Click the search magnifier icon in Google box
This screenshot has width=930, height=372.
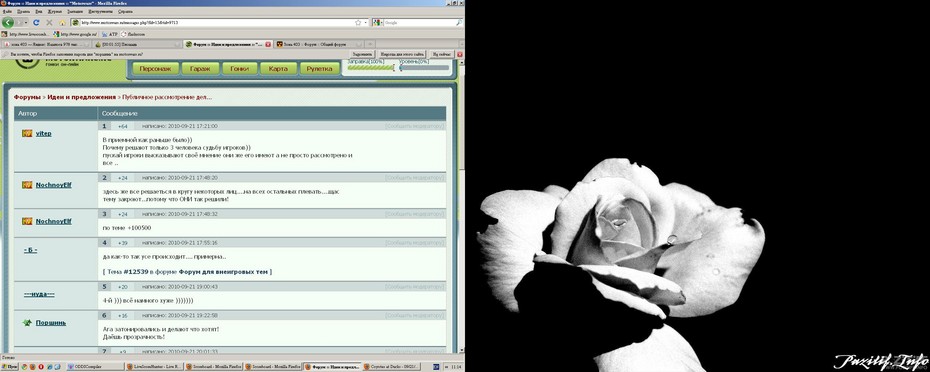(x=458, y=23)
